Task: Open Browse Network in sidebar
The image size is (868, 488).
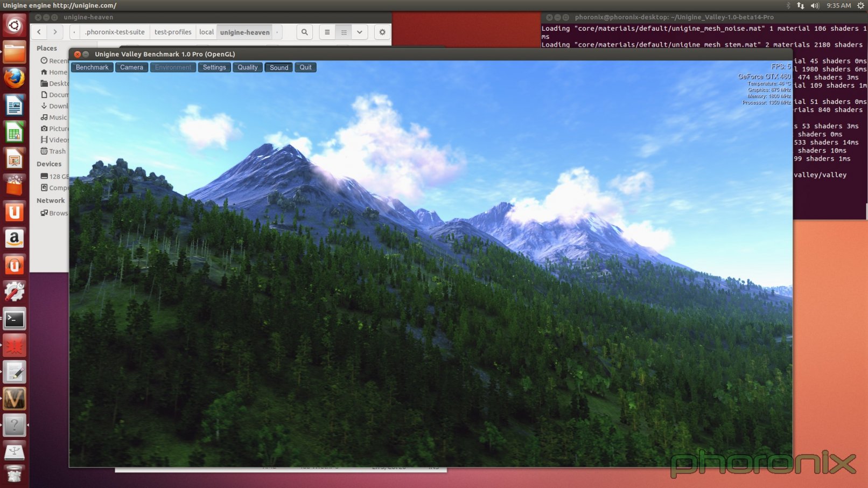Action: tap(54, 213)
